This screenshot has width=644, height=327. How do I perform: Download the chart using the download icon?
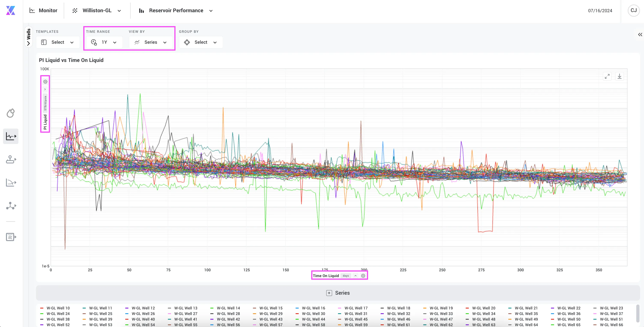point(619,76)
